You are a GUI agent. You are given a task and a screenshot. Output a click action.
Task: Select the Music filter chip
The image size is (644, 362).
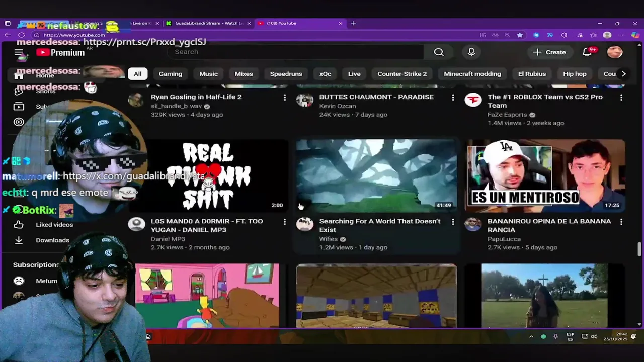click(208, 74)
